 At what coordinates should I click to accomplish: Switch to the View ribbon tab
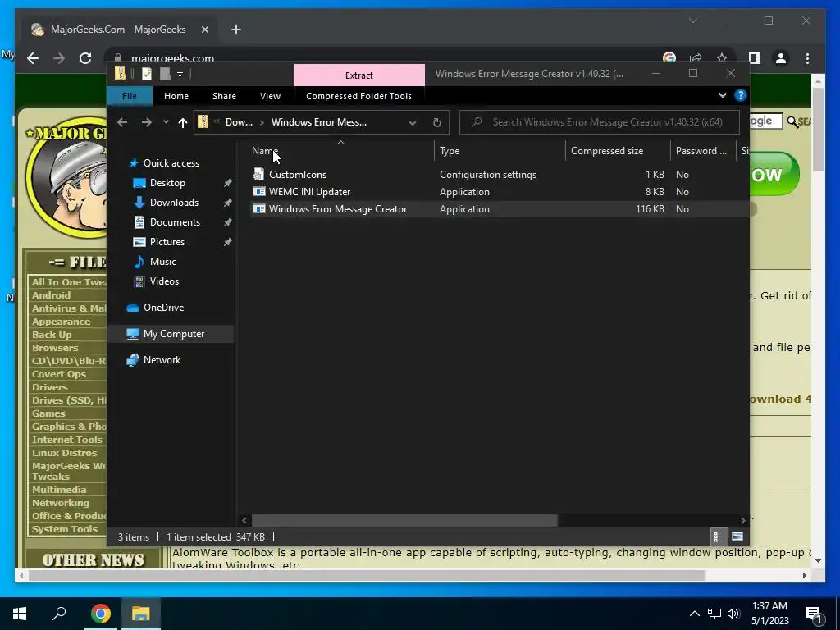point(270,96)
